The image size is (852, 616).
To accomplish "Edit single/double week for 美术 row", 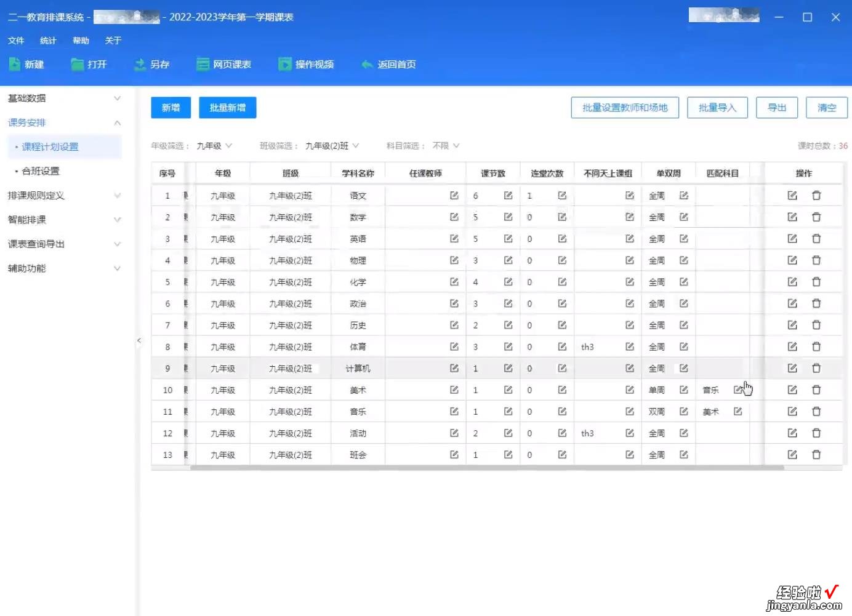I will [684, 390].
